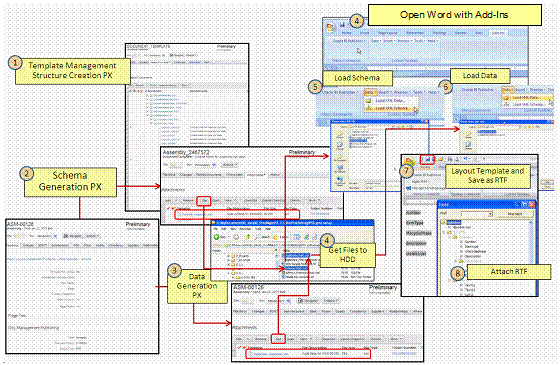Open Mailings tab in top Word ribbon
The width and height of the screenshot is (560, 365).
pyautogui.click(x=439, y=33)
